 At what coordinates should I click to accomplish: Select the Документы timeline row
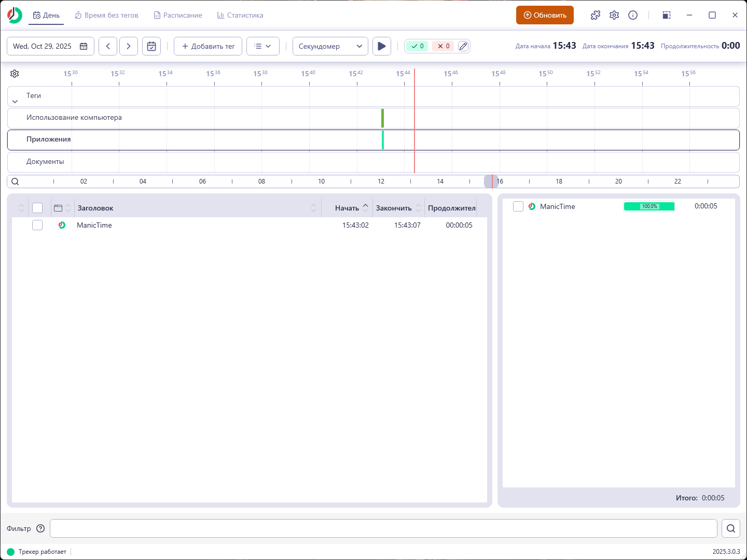(x=374, y=162)
